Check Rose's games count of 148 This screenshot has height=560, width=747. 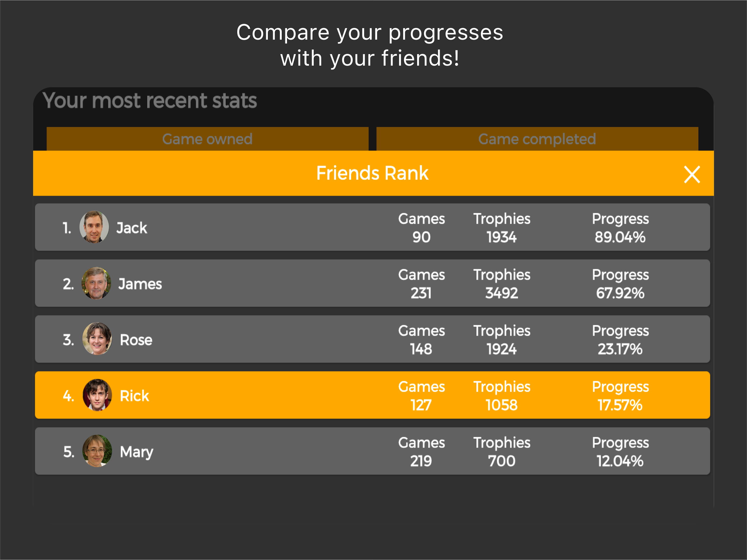point(421,349)
